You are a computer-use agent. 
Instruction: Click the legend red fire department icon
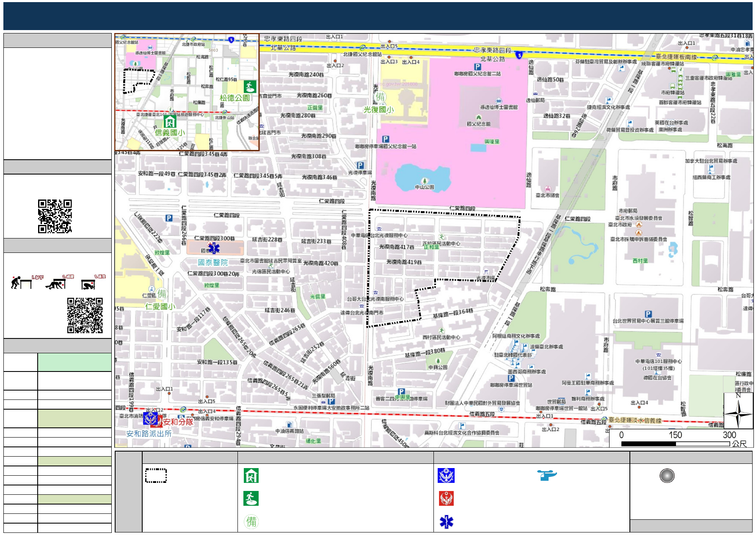coord(446,499)
